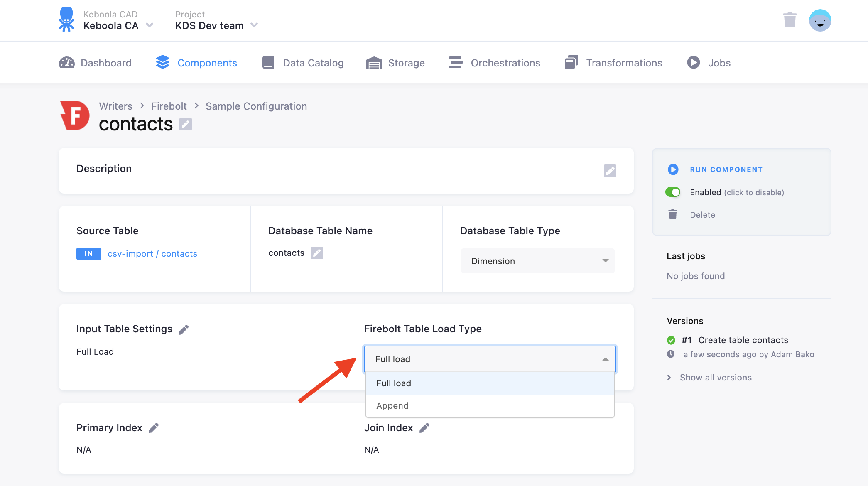
Task: Open the Jobs tab
Action: pos(709,63)
